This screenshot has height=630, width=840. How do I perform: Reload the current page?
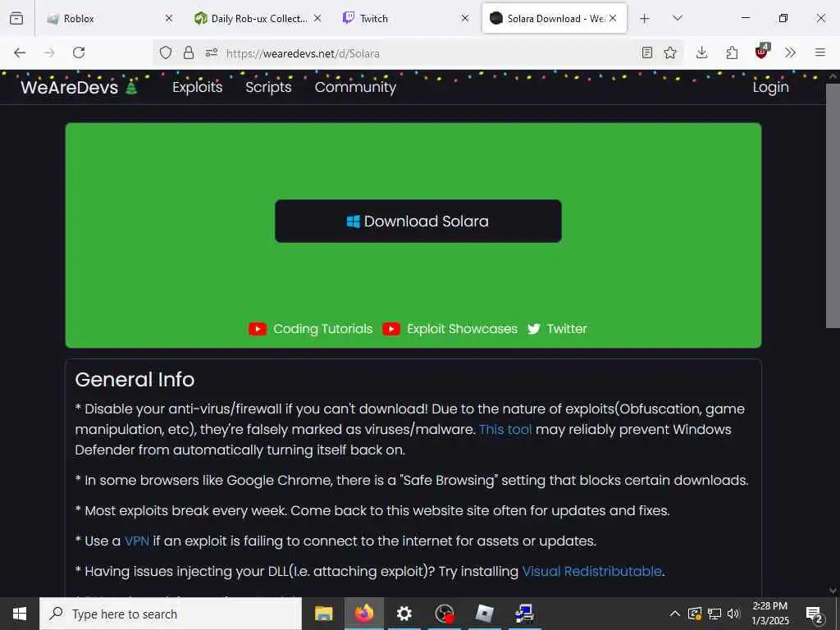(79, 52)
